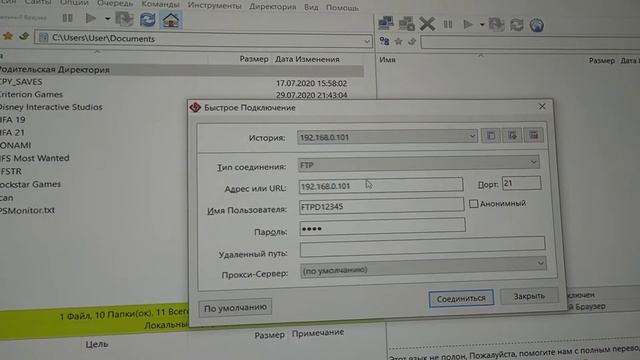The height and width of the screenshot is (360, 640).
Task: Open the Очередь menu
Action: point(115,3)
